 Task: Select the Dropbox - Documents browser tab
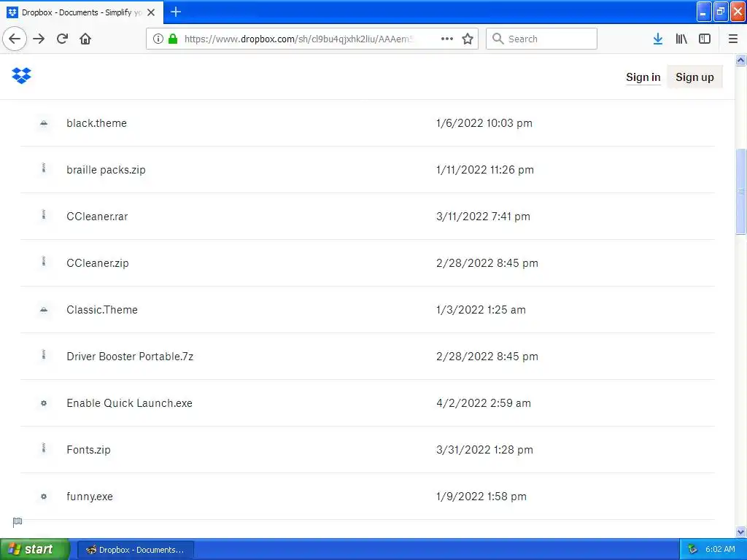[x=82, y=12]
